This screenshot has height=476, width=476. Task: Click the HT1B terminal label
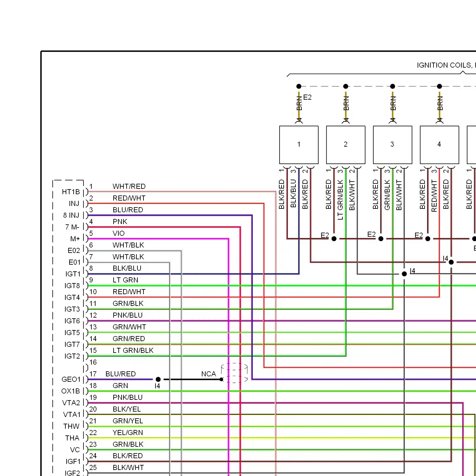[71, 192]
